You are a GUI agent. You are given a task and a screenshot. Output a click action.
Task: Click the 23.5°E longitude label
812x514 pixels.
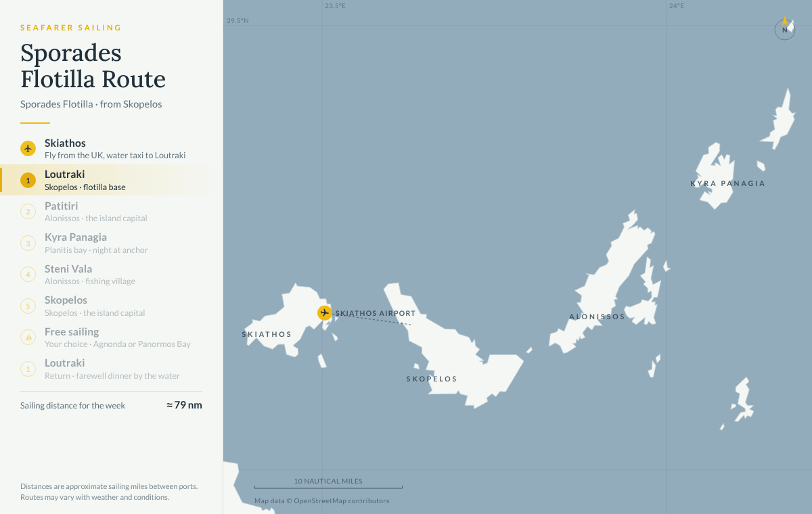pos(335,6)
